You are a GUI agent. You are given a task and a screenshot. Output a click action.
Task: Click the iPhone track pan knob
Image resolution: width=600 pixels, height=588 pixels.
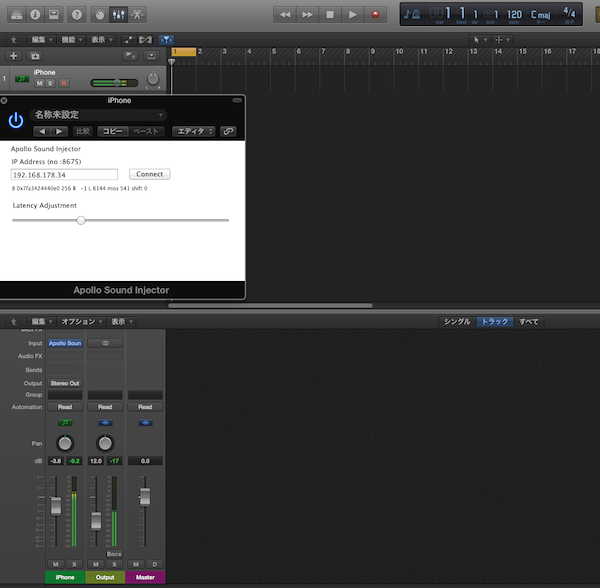tap(153, 79)
